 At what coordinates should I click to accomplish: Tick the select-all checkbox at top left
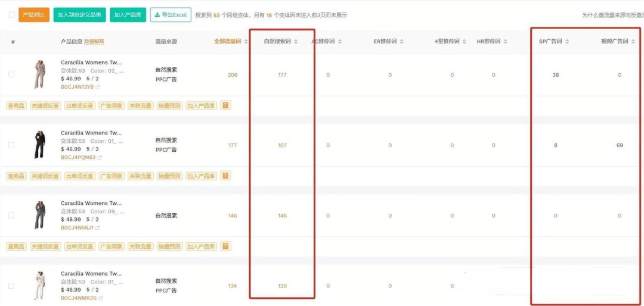(x=11, y=15)
